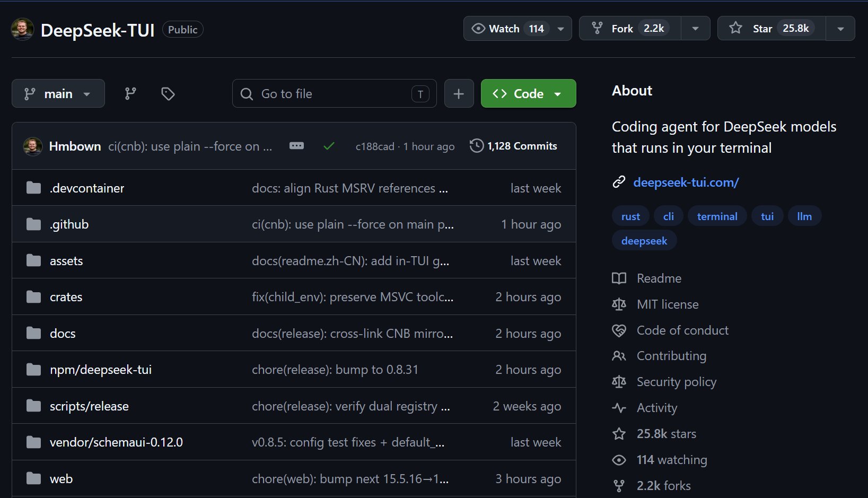868x498 pixels.
Task: Click the Readme book icon
Action: [x=619, y=278]
